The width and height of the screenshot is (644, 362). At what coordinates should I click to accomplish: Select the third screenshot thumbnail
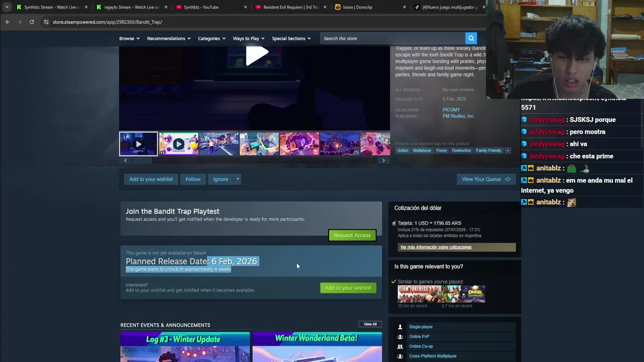[219, 144]
